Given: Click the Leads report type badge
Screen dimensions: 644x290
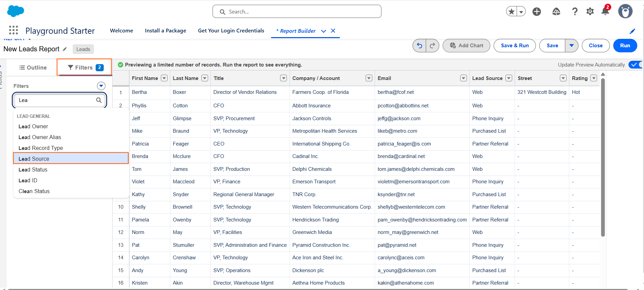Looking at the screenshot, I should pos(83,49).
